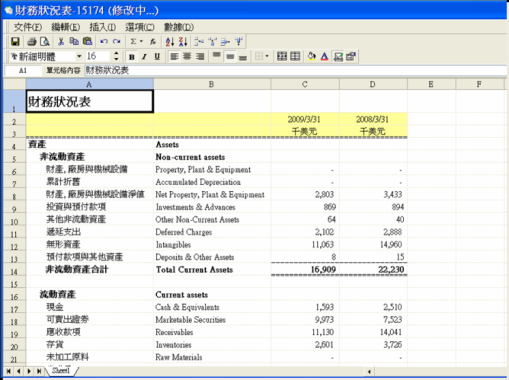Toggle Bold formatting
Viewport: 509px width, 380px height.
[132, 57]
